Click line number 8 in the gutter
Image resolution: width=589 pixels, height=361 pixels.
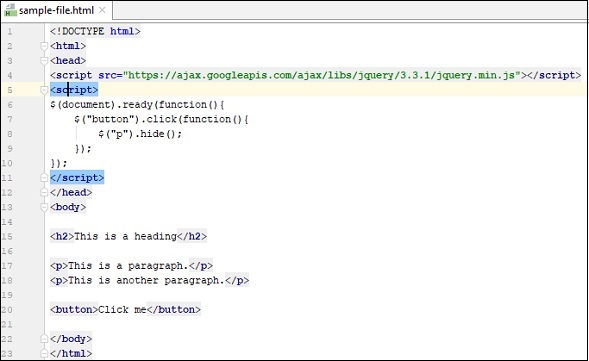tap(10, 134)
